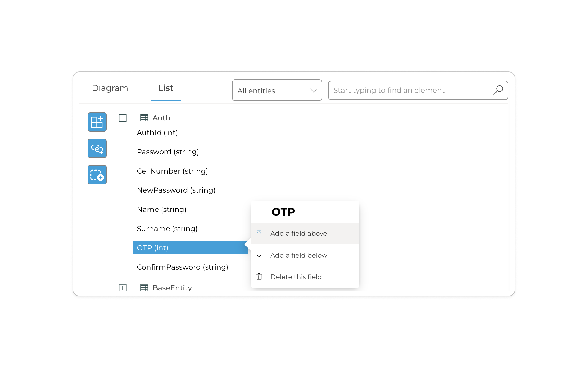Expand the BaseEntity entity tree

(123, 288)
